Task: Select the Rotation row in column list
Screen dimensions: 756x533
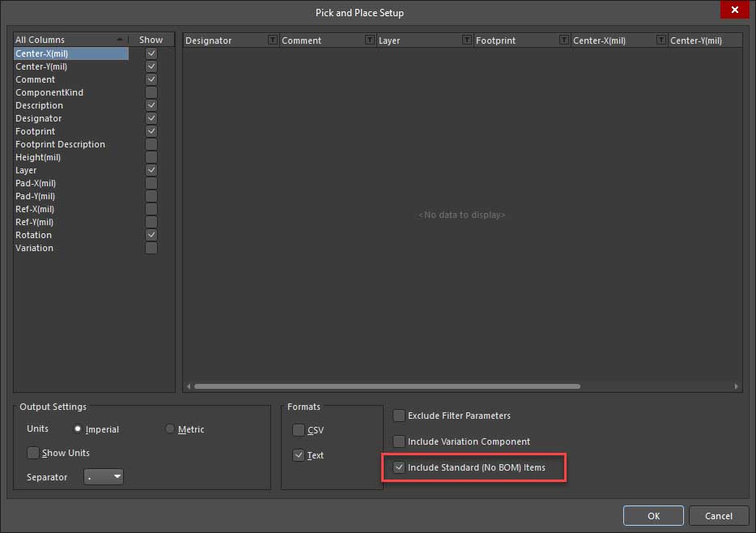Action: click(34, 235)
